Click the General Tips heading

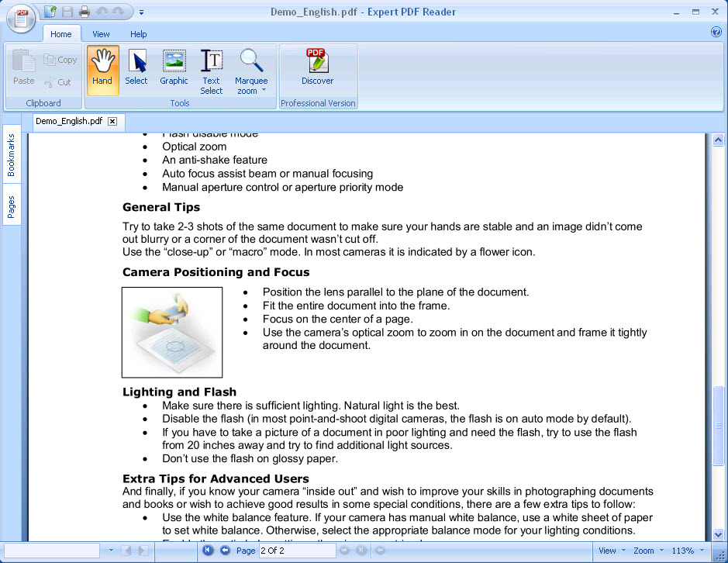tap(161, 207)
